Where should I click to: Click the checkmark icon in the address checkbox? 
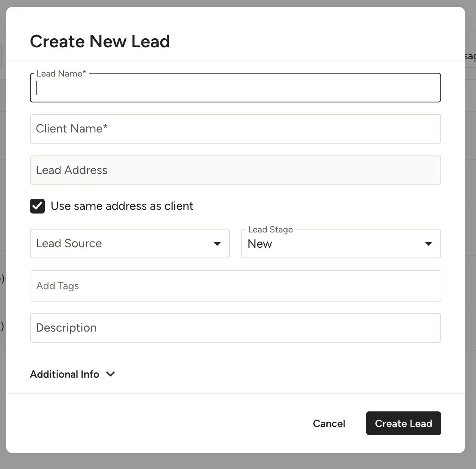pos(37,206)
